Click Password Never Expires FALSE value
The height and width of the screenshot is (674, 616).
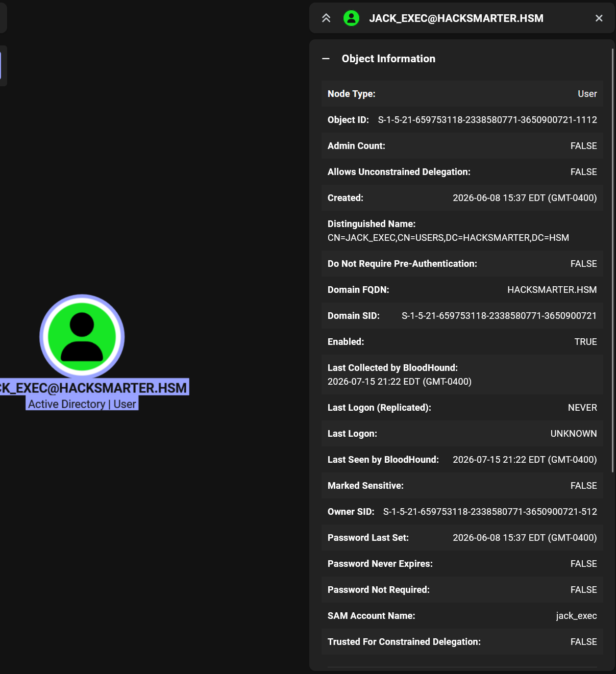point(584,564)
